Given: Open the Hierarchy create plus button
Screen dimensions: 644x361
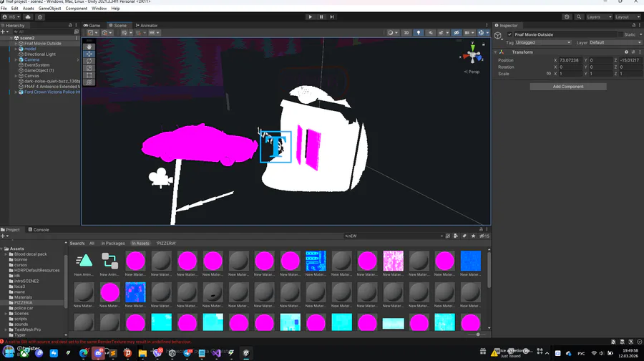Looking at the screenshot, I should (x=4, y=32).
